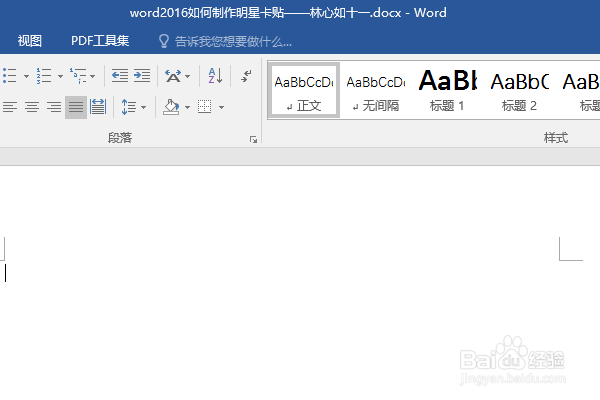This screenshot has width=600, height=400.
Task: Open the 视图 ribbon tab
Action: 29,41
